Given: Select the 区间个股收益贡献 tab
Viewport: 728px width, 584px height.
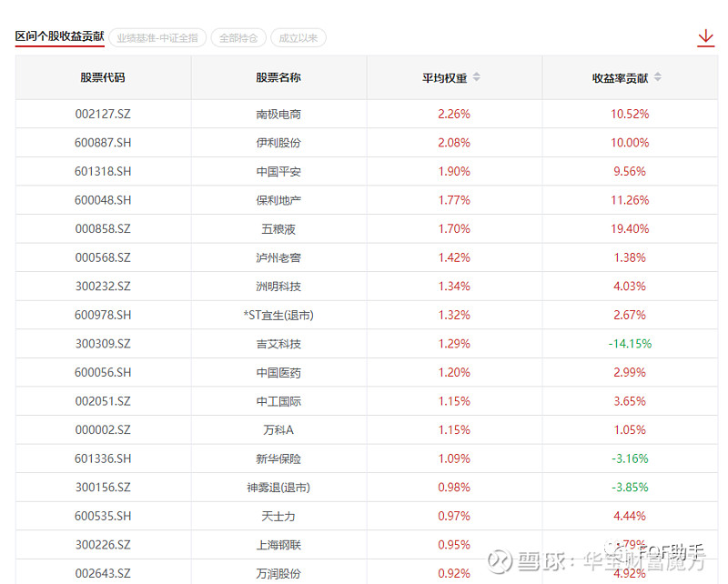Looking at the screenshot, I should click(x=59, y=36).
